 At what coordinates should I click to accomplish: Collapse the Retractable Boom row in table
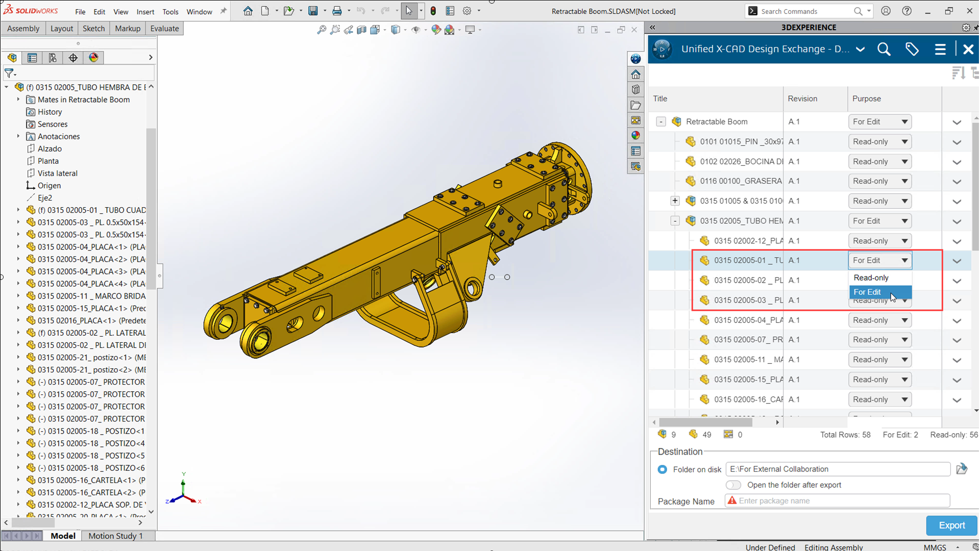[x=661, y=121]
